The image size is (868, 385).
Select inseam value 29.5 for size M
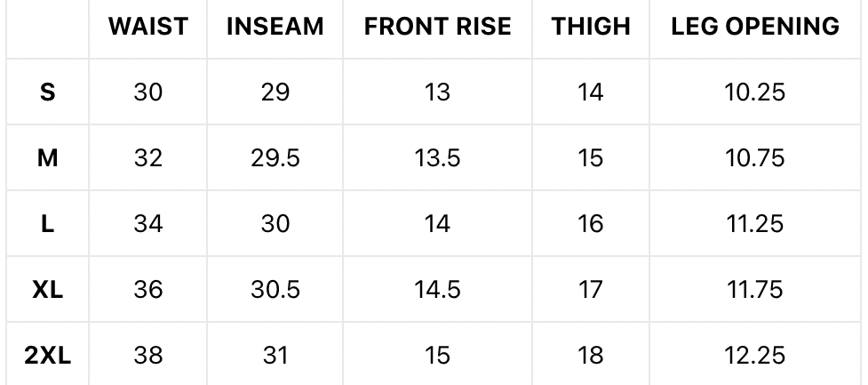coord(275,158)
